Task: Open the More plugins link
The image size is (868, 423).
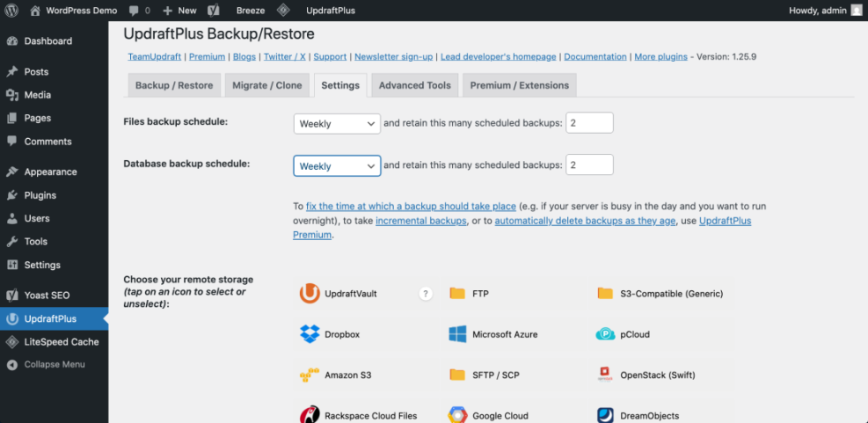Action: pyautogui.click(x=661, y=56)
